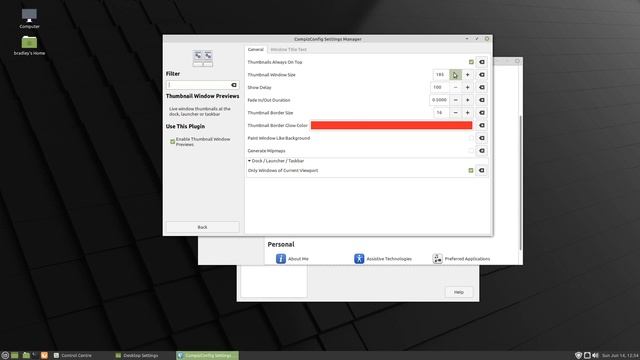Launch the terminal from the taskbar
This screenshot has height=360, width=640.
tap(35, 356)
